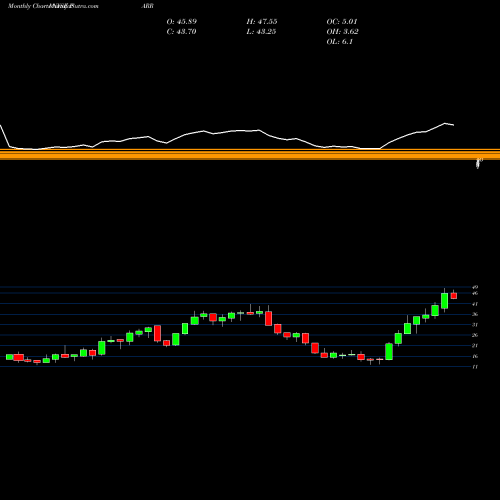Click the close value "C: 43.70"
This screenshot has width=500, height=500.
pos(181,32)
